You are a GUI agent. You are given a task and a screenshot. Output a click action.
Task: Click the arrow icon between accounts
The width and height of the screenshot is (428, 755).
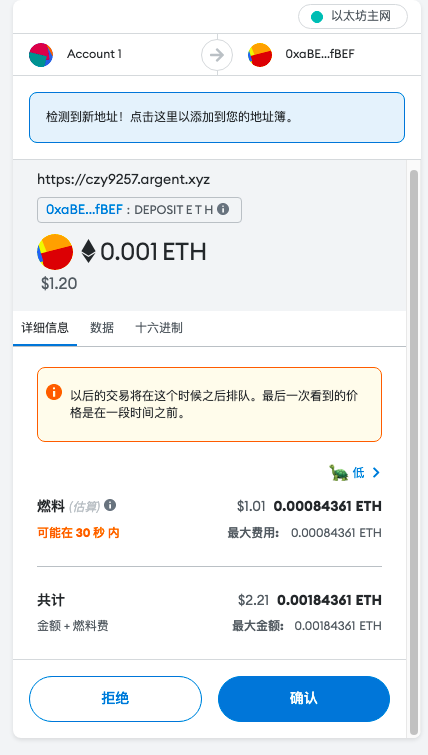tap(217, 55)
